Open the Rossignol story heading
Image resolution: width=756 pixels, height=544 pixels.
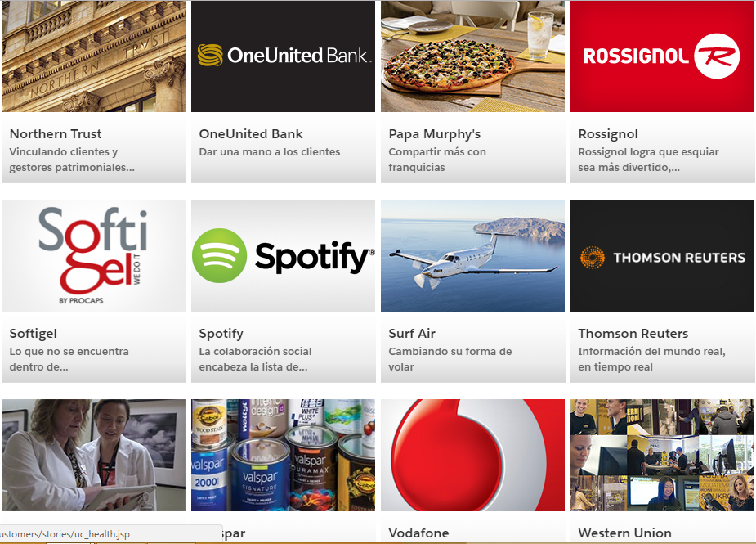[608, 133]
